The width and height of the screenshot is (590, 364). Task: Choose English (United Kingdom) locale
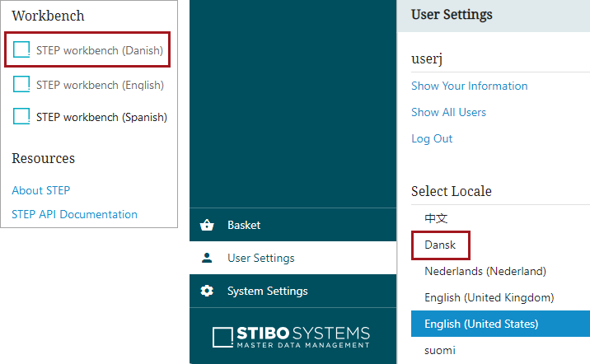point(489,297)
